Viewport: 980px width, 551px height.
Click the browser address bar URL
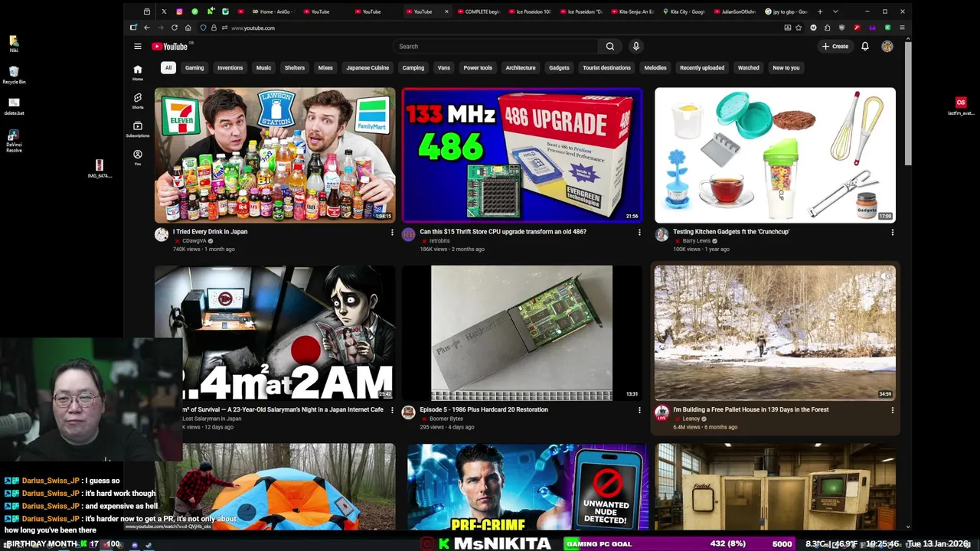253,28
